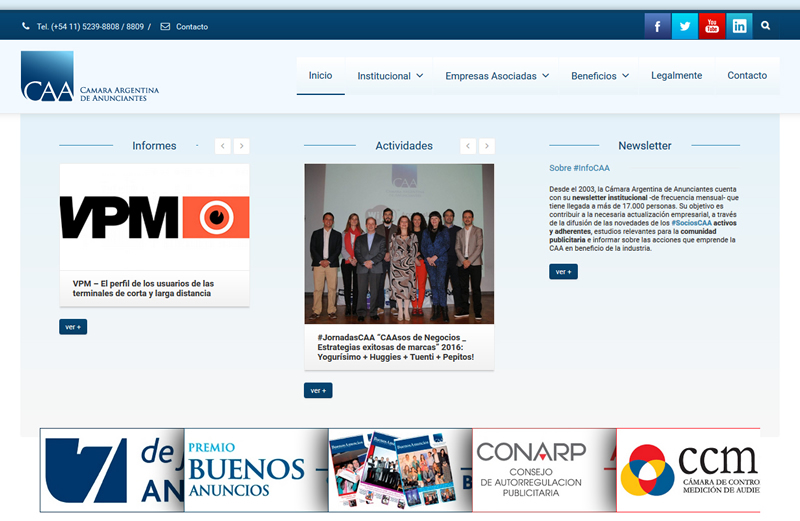
Task: Click 'ver +' under Actividades
Action: tap(318, 390)
